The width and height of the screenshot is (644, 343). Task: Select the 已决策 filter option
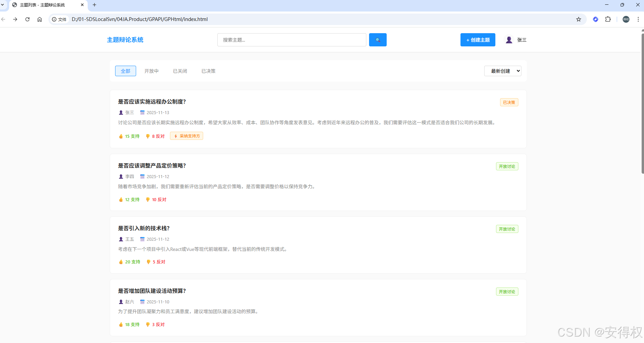click(x=208, y=71)
